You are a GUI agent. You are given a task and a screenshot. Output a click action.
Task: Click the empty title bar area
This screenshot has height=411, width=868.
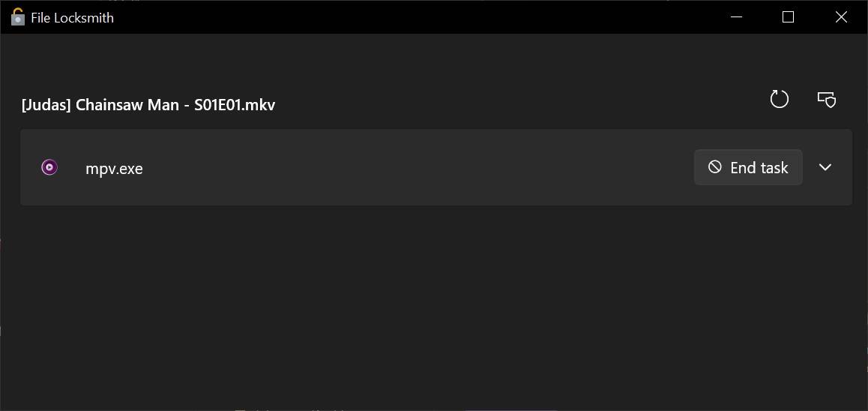coord(412,17)
